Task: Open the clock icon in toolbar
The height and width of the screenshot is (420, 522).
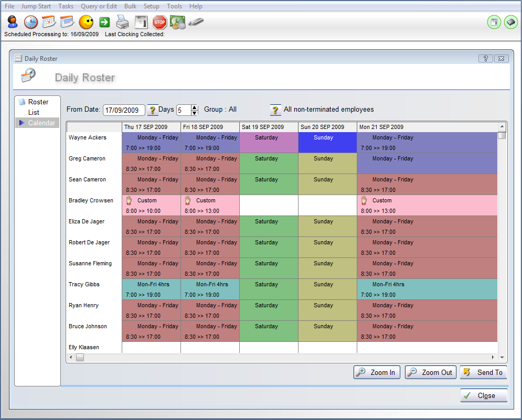Action: [31, 22]
